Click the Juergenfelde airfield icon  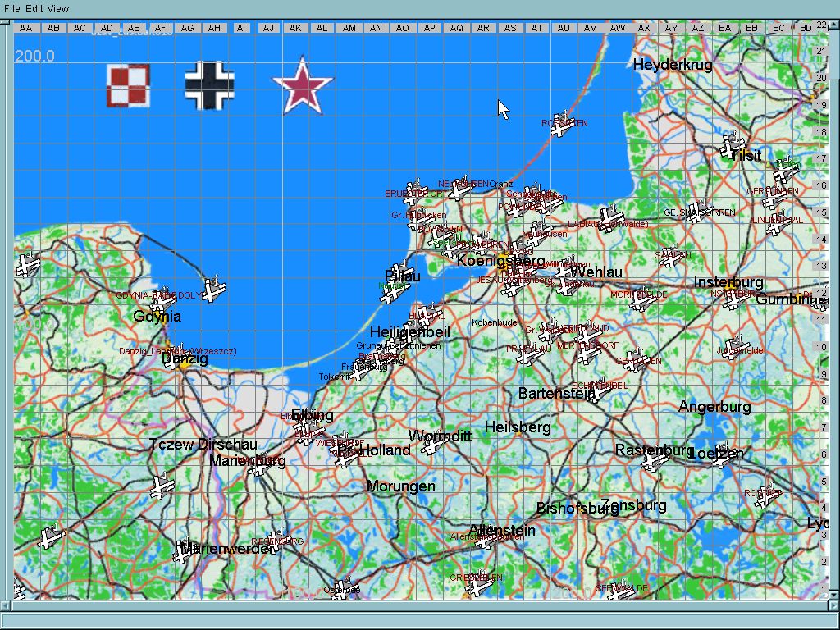(x=737, y=348)
